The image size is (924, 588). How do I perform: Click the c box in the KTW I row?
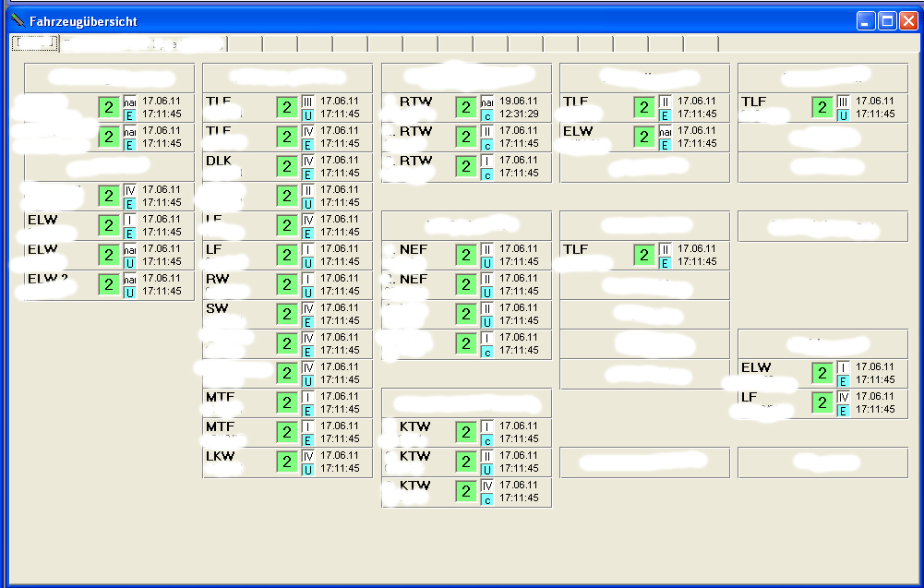pos(486,440)
